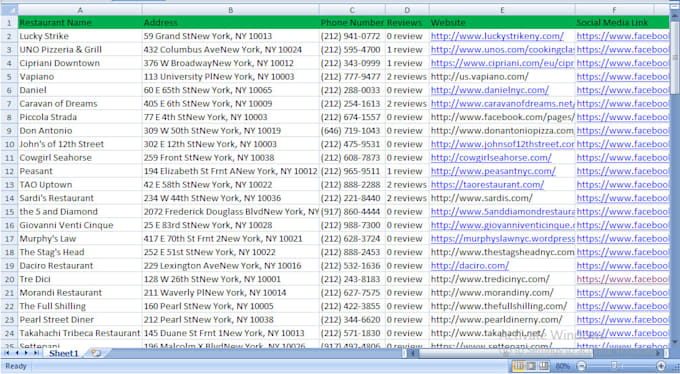Insert a new worksheet tab icon
The width and height of the screenshot is (680, 374).
coord(95,353)
